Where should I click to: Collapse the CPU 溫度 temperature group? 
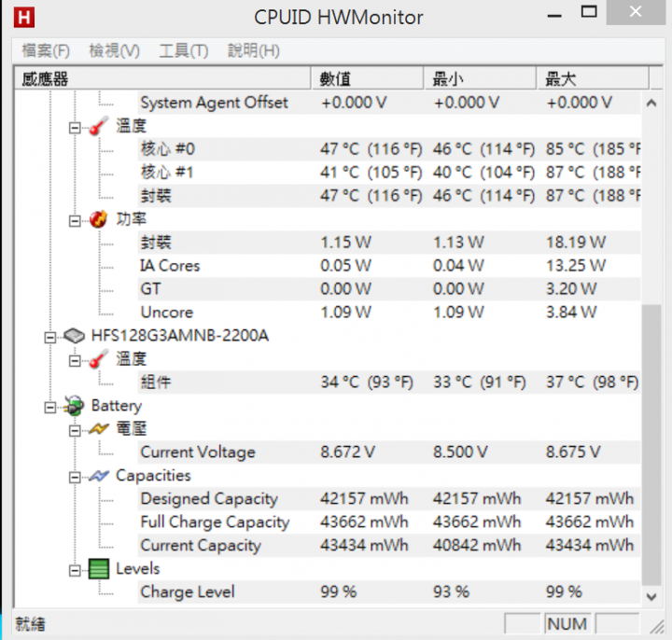(x=75, y=128)
